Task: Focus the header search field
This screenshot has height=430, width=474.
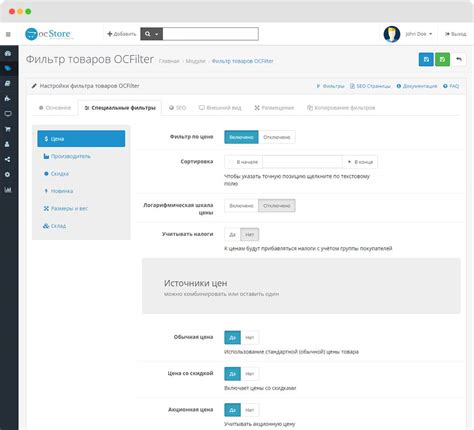Action: pos(210,34)
